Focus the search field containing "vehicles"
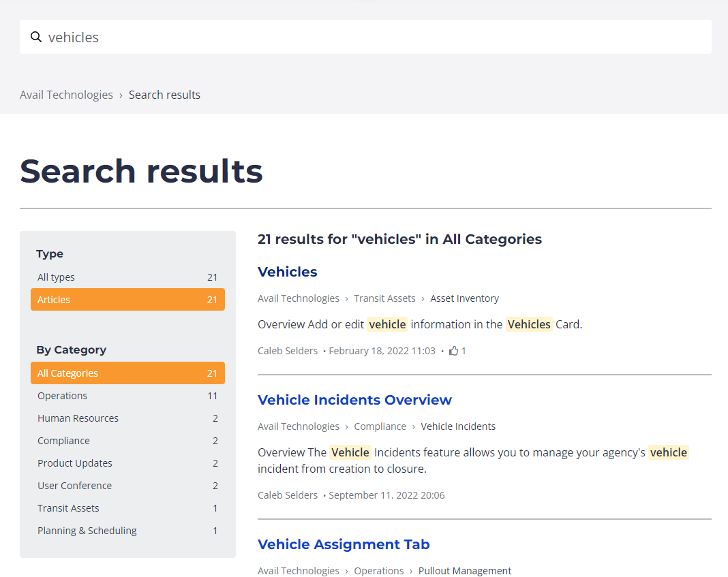 pyautogui.click(x=365, y=37)
